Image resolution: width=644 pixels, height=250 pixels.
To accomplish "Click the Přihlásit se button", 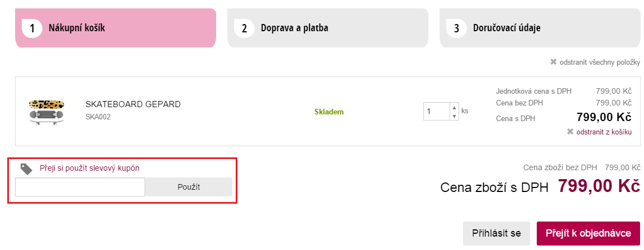I will [x=497, y=233].
